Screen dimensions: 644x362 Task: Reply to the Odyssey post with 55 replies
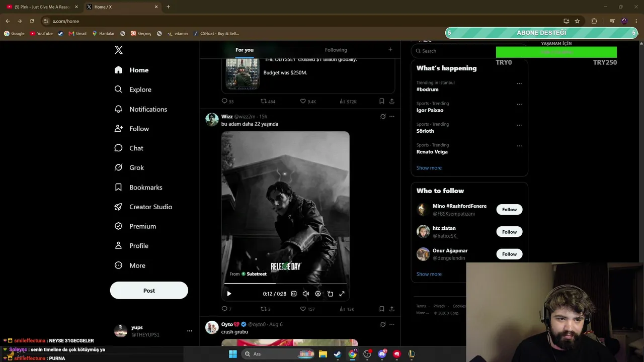pyautogui.click(x=227, y=101)
